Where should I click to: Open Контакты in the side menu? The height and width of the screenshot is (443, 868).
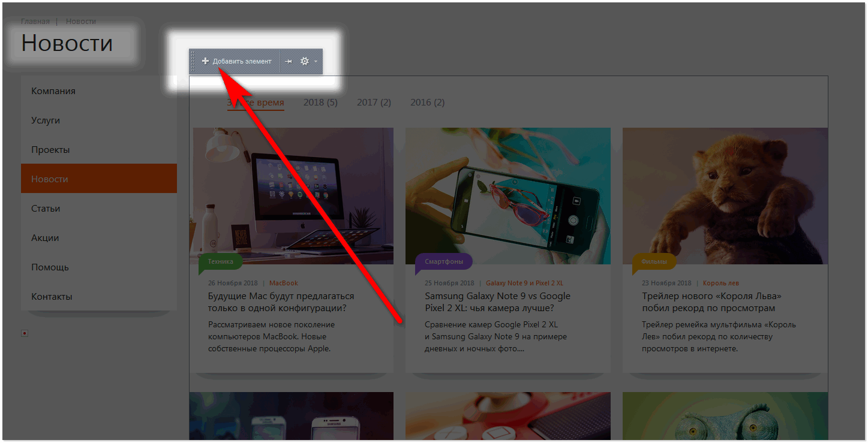(99, 297)
